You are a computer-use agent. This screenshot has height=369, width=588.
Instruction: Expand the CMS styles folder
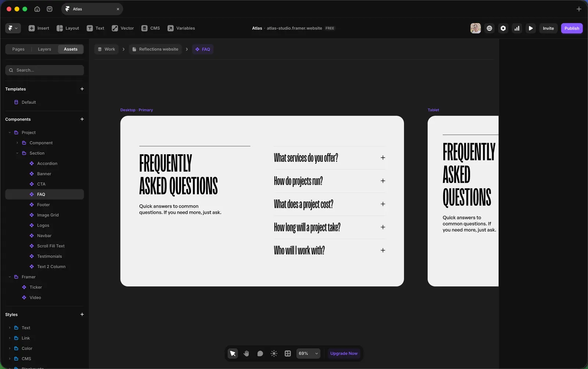[x=10, y=358]
